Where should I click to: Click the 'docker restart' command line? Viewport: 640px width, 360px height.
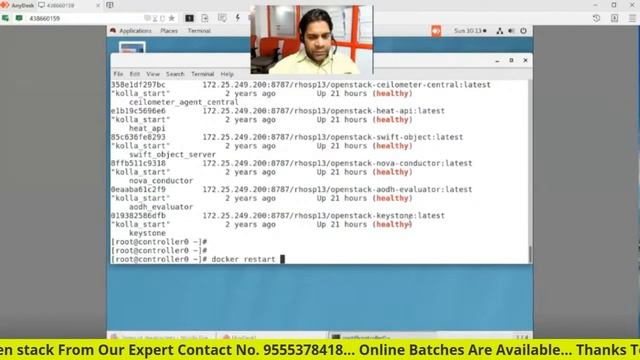[x=243, y=259]
